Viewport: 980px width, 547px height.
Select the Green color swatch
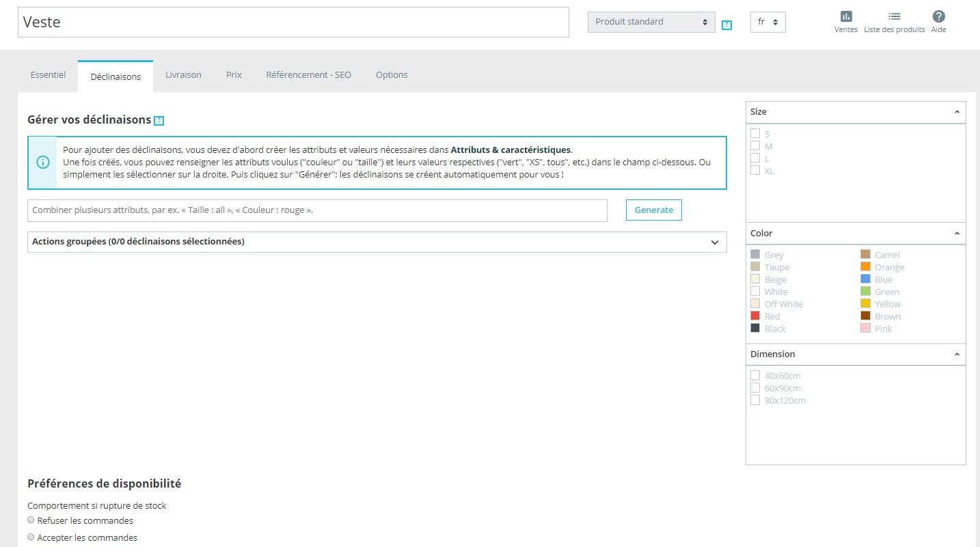(865, 291)
